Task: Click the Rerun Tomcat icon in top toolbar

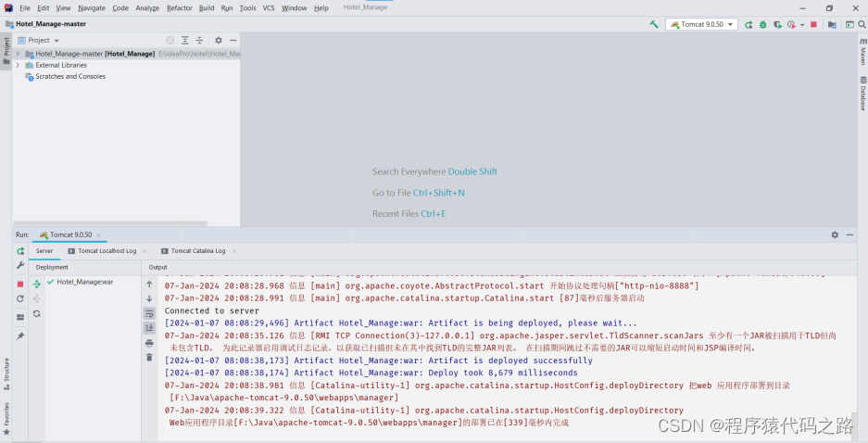Action: coord(748,24)
